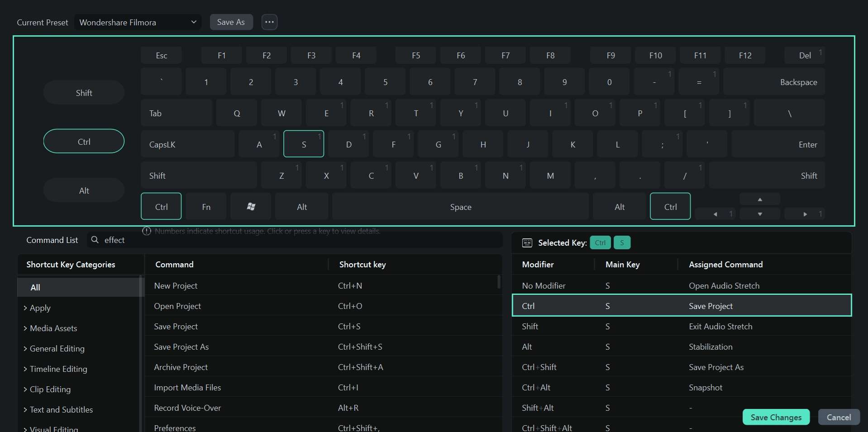Screen dimensions: 868x432
Task: Click the Esc key on the virtual keyboard
Action: coord(161,55)
